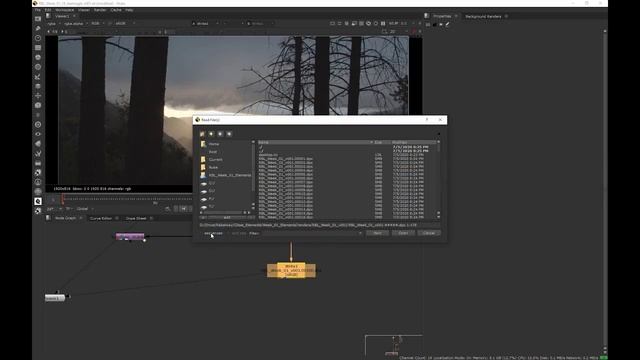This screenshot has height=360, width=640.
Task: Open the sRGB viewer colorspace dropdown
Action: tap(125, 24)
